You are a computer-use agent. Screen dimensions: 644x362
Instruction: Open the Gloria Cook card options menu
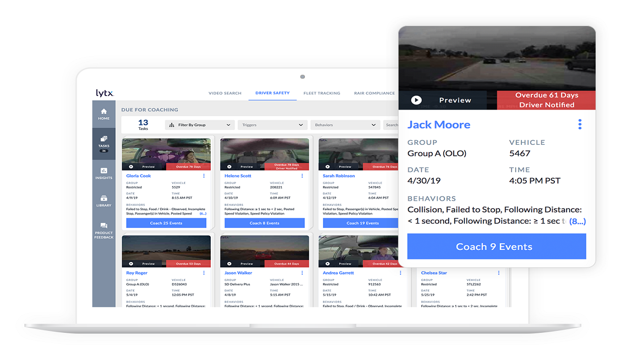point(204,176)
